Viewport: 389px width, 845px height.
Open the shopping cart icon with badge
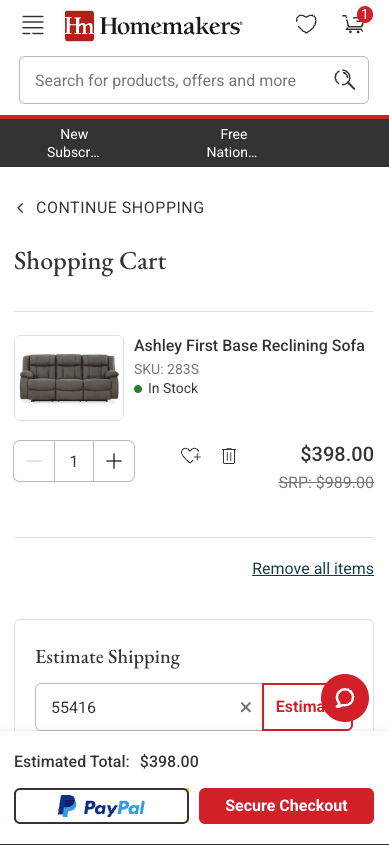[354, 24]
